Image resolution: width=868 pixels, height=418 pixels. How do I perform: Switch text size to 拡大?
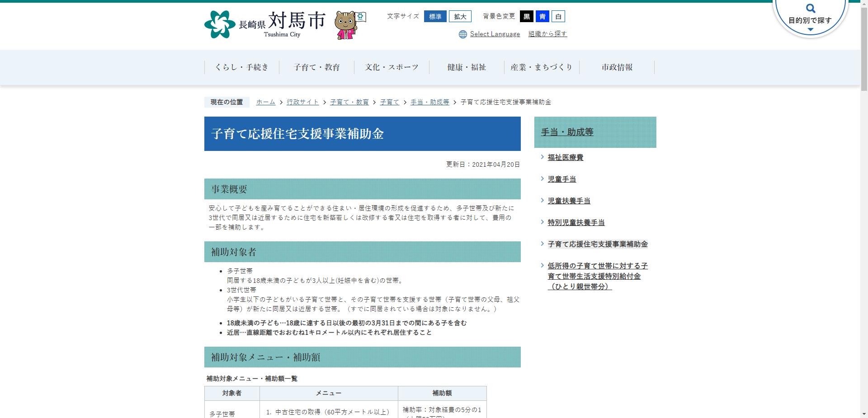point(460,16)
